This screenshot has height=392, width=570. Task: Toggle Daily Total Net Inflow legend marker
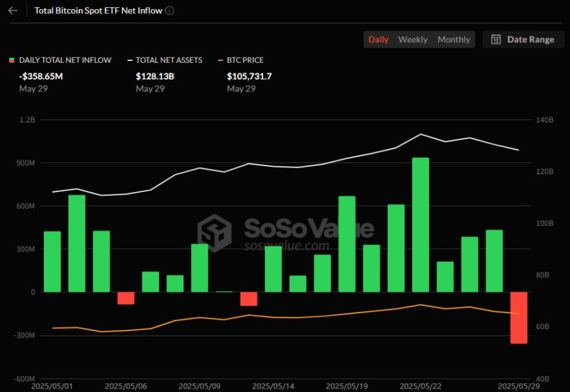pyautogui.click(x=12, y=60)
